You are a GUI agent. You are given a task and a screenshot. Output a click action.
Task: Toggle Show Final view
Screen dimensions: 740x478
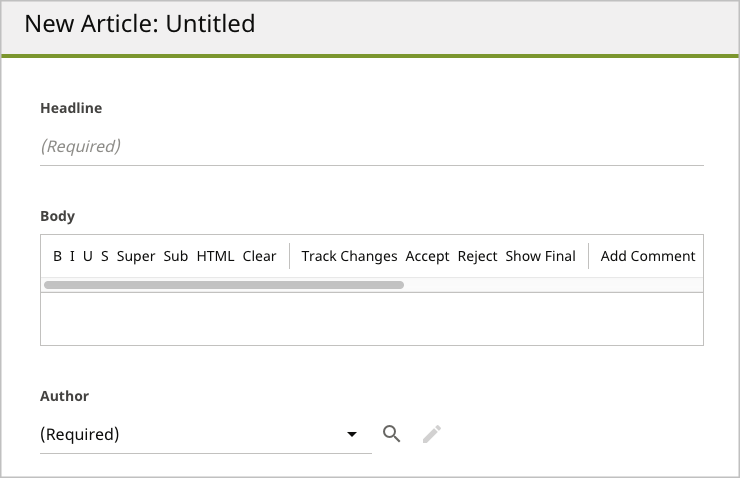click(540, 256)
